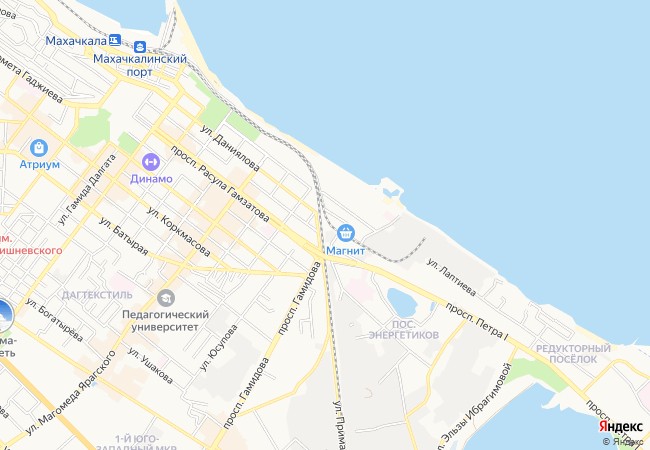Click the Динамо purple dumbbell icon
The image size is (650, 450).
point(150,162)
